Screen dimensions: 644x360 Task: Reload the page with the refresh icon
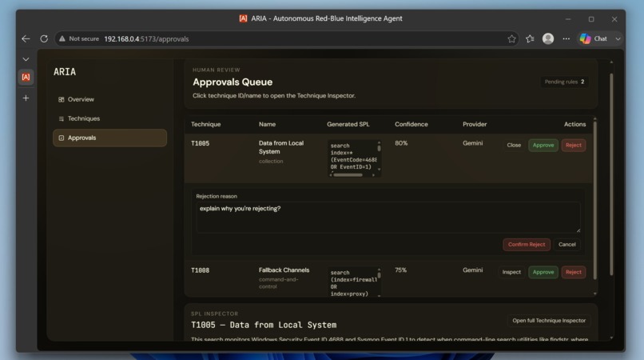pyautogui.click(x=44, y=38)
